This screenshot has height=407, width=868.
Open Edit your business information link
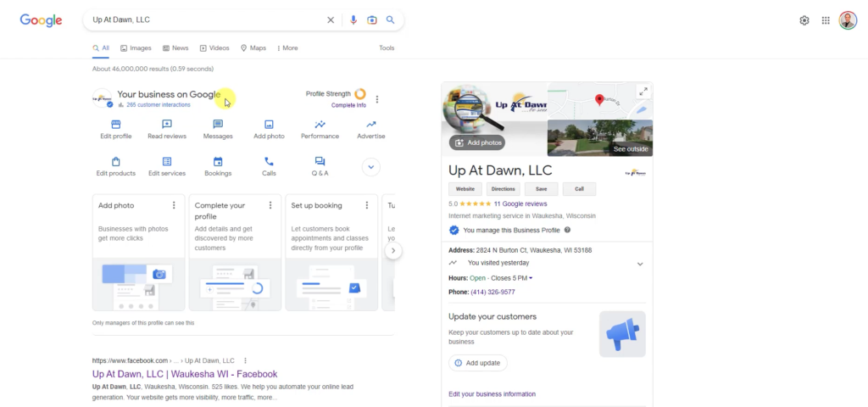[x=492, y=394]
